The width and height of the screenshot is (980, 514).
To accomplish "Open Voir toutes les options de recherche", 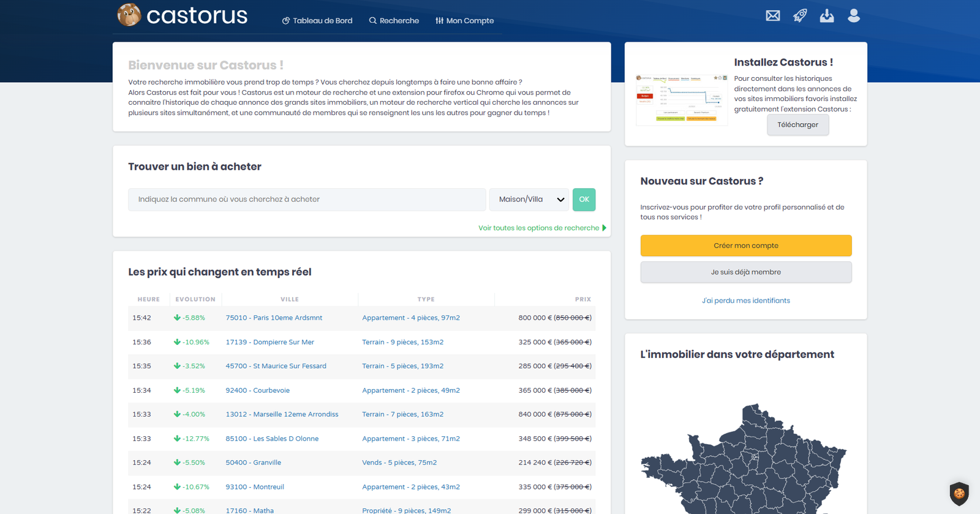I will (x=539, y=228).
